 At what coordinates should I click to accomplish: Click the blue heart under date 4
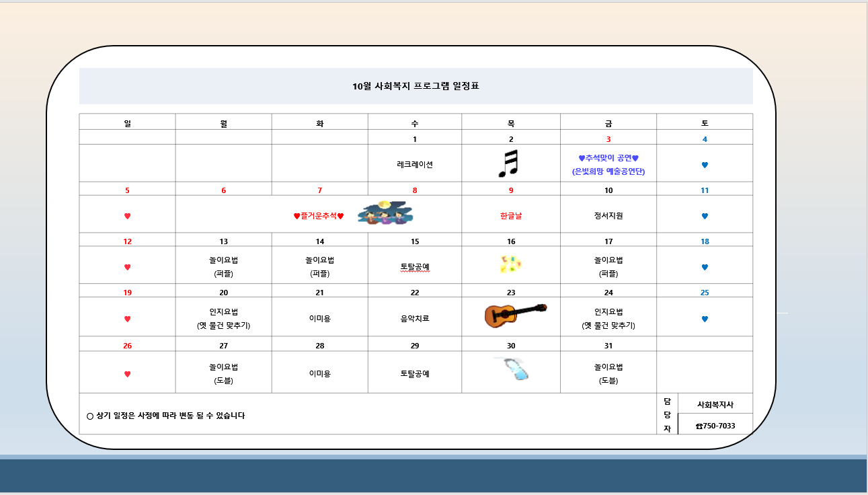(x=705, y=165)
